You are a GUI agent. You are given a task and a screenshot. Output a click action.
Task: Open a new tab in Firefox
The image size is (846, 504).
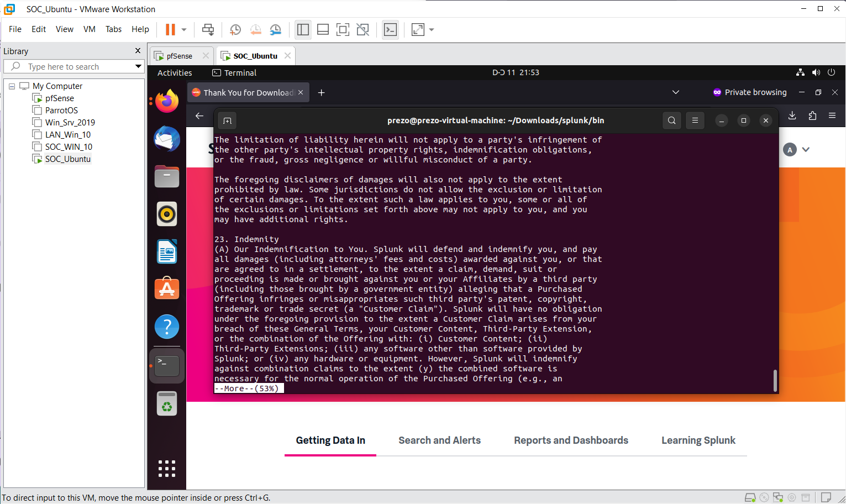point(321,92)
